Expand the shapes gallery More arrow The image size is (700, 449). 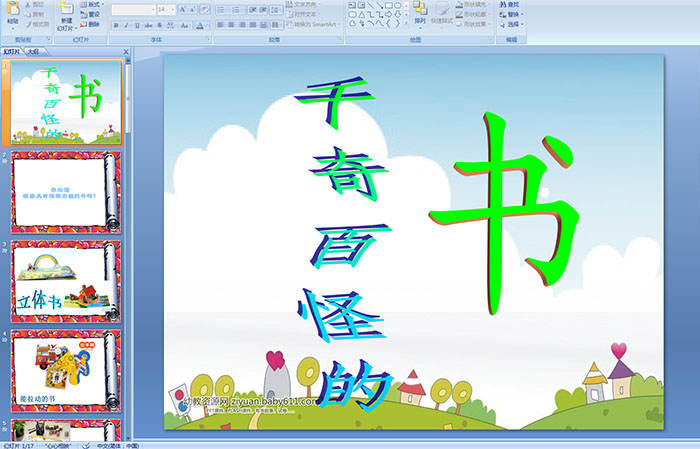[x=406, y=23]
